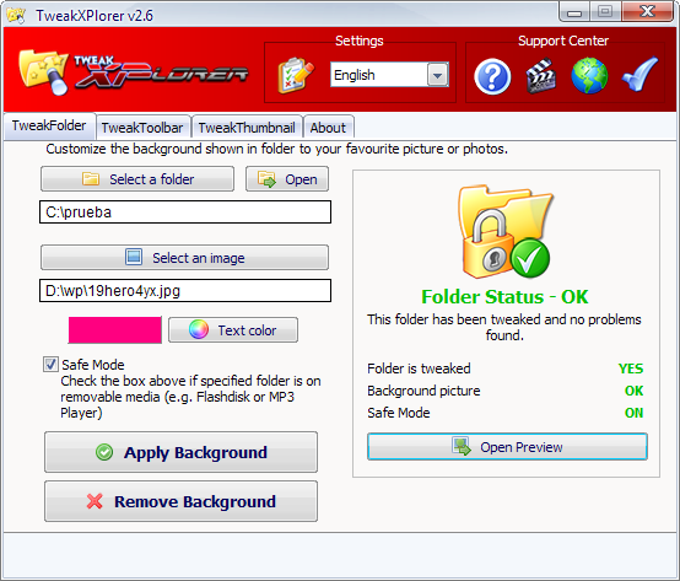Click the pink text color swatch
The image size is (680, 581).
coord(115,330)
